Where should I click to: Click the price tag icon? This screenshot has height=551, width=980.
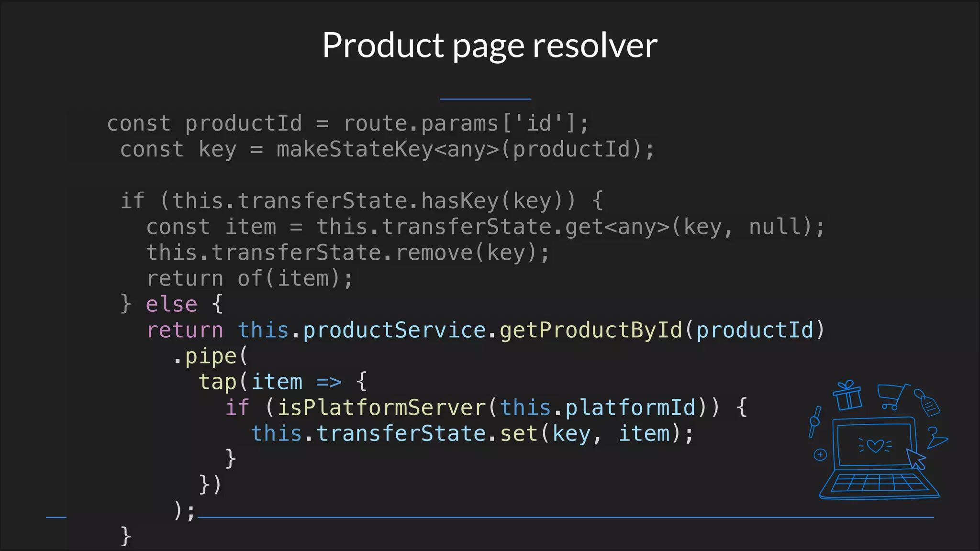(x=927, y=403)
